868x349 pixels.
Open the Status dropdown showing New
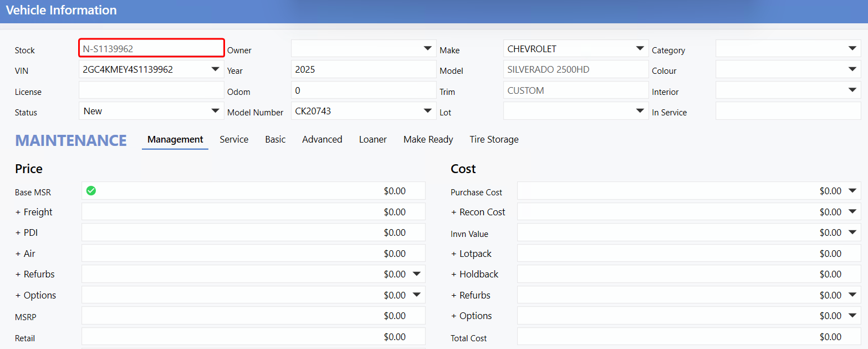[x=215, y=111]
